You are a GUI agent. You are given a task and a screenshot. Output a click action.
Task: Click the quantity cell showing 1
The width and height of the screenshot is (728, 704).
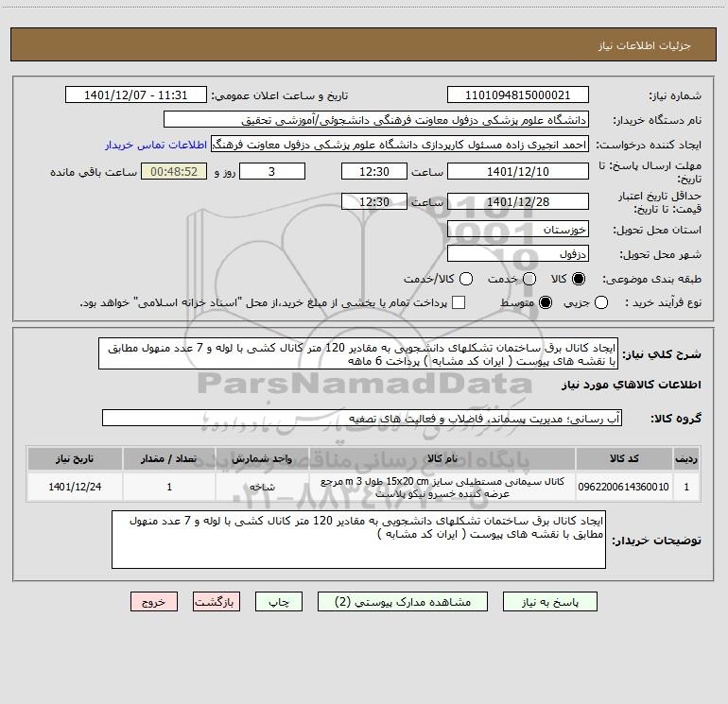169,487
